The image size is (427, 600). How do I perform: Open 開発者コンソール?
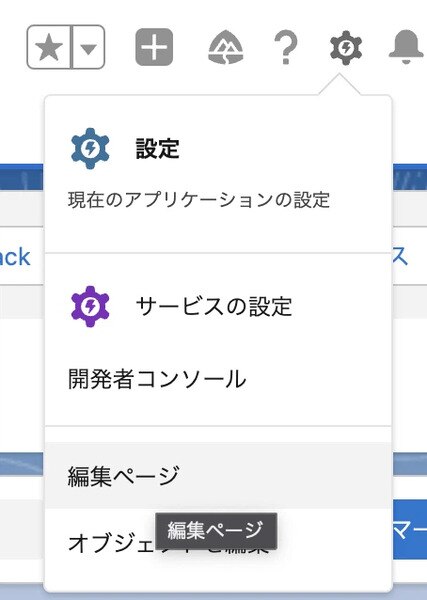[x=157, y=379]
